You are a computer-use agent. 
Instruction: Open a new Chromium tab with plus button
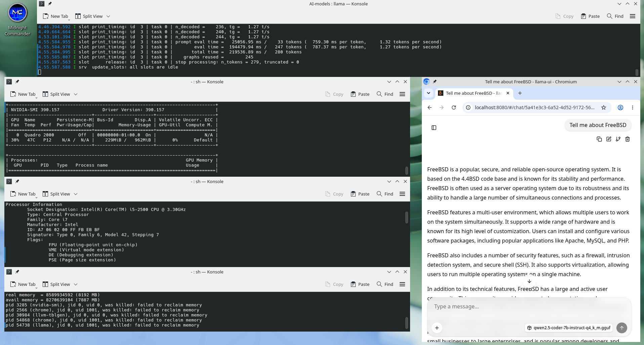coord(520,93)
